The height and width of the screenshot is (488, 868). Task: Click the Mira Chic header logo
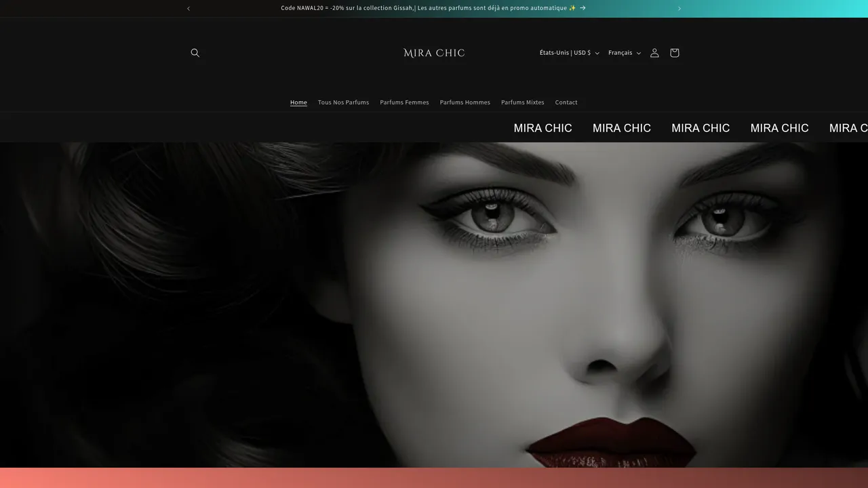(x=434, y=53)
